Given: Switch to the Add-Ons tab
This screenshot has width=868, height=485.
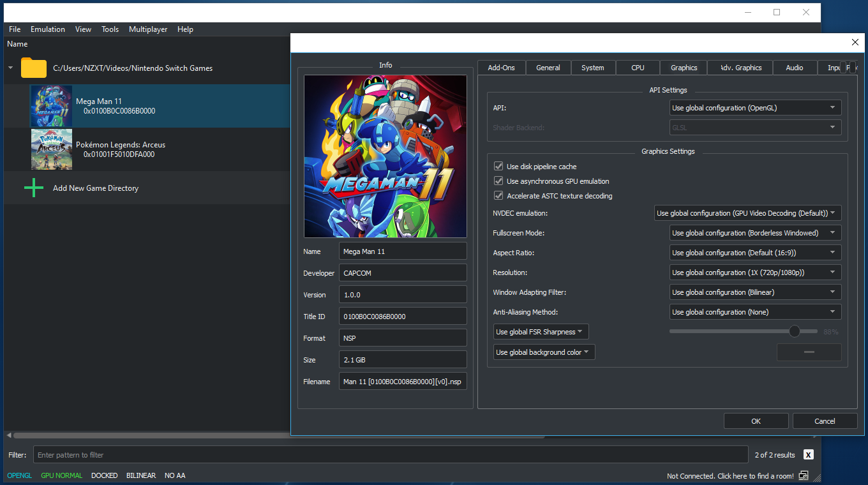Looking at the screenshot, I should (501, 68).
